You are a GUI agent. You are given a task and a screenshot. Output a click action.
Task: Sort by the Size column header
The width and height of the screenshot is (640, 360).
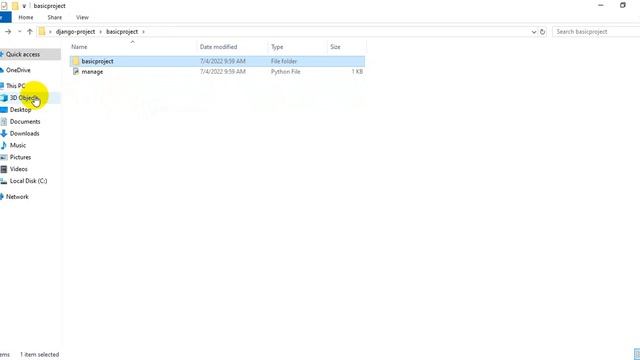coord(335,47)
